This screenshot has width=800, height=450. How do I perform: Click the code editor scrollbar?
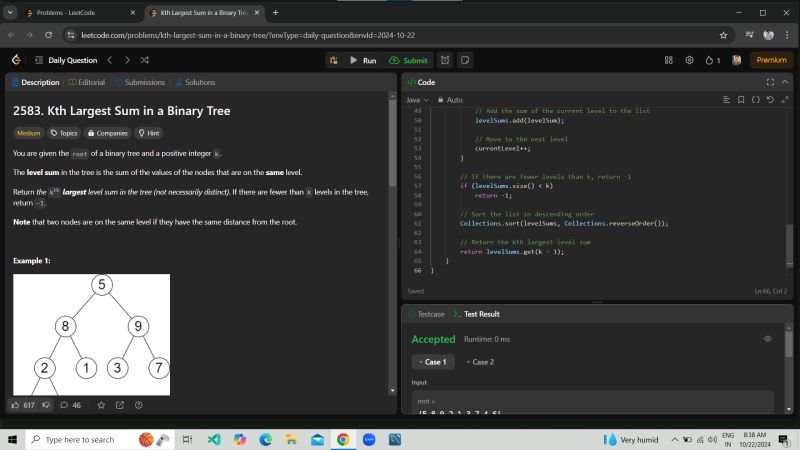tap(789, 244)
